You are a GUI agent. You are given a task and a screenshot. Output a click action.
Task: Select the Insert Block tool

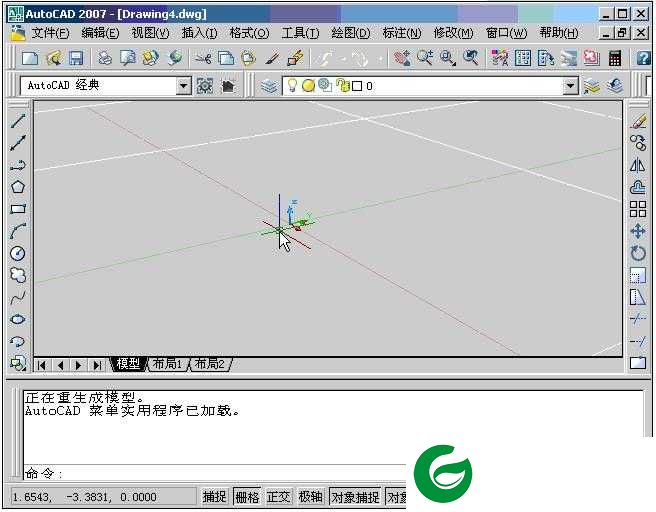tap(18, 363)
